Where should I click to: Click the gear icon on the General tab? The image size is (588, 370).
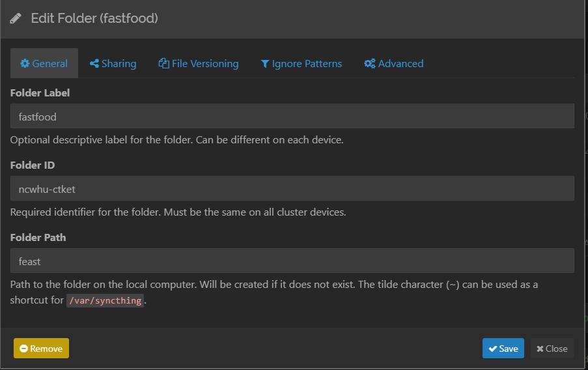25,64
